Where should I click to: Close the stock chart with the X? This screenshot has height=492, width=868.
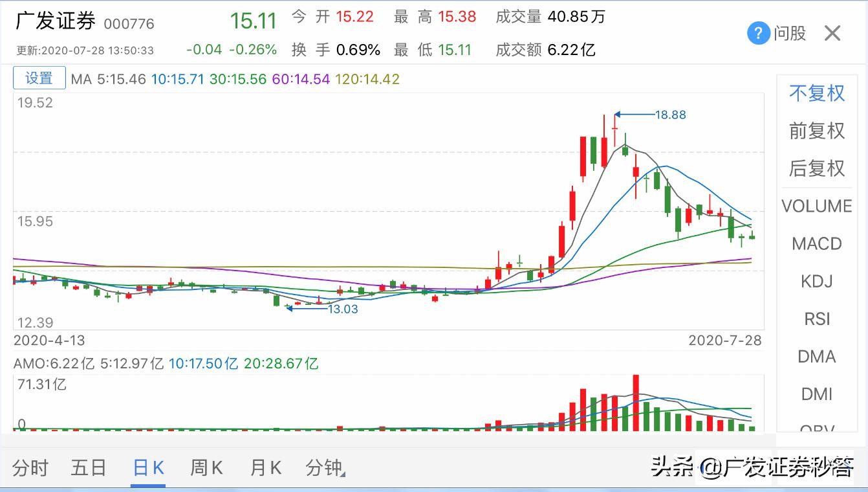point(833,33)
